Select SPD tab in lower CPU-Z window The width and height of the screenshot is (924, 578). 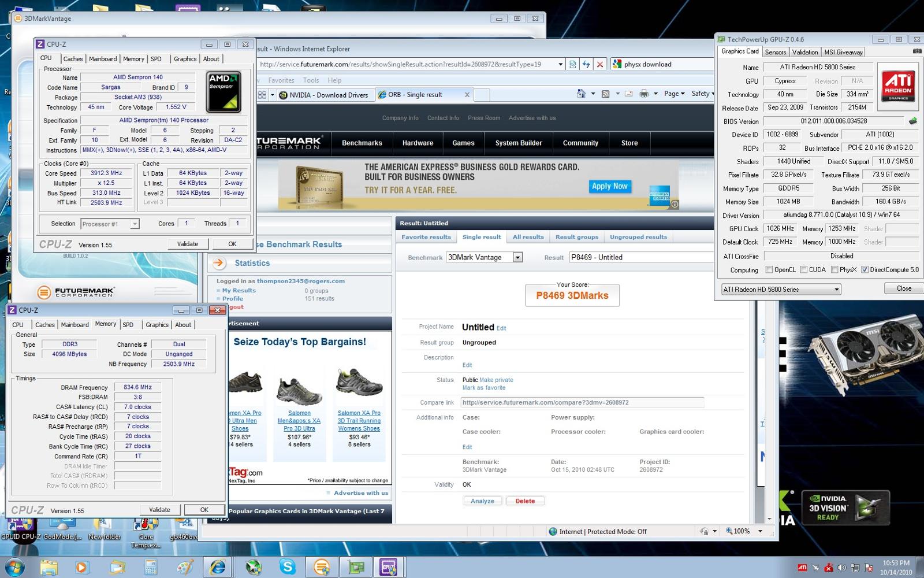click(128, 325)
